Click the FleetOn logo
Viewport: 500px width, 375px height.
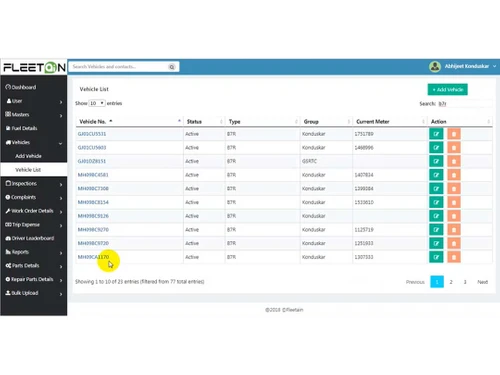pyautogui.click(x=34, y=67)
